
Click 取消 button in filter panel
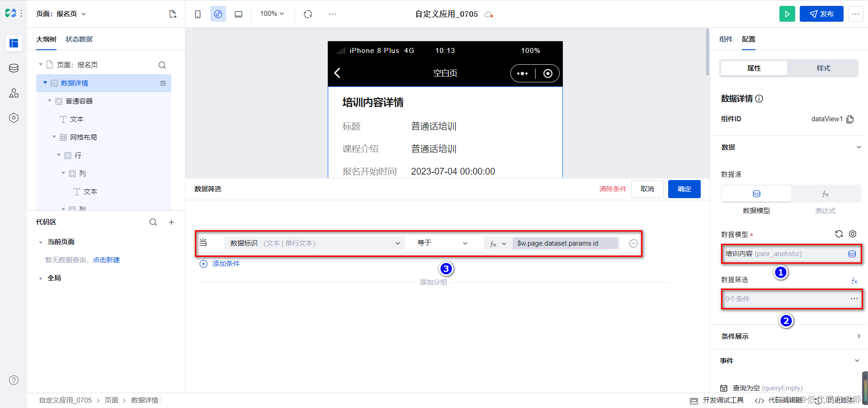(647, 189)
